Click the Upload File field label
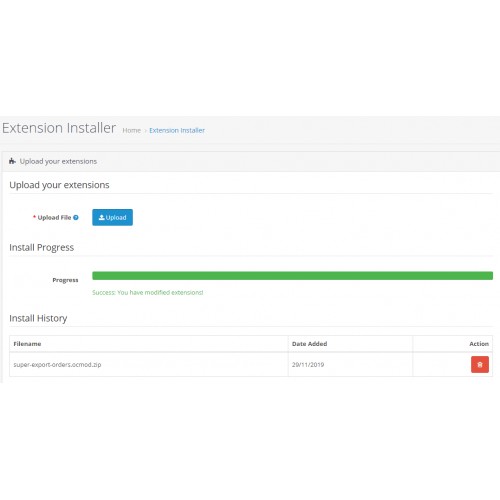Image resolution: width=500 pixels, height=500 pixels. click(54, 218)
